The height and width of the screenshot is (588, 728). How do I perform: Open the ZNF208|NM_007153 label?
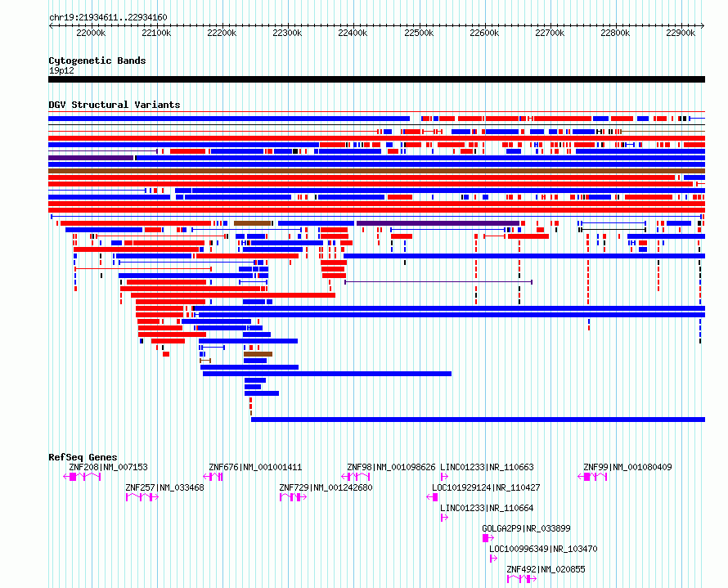coord(108,467)
